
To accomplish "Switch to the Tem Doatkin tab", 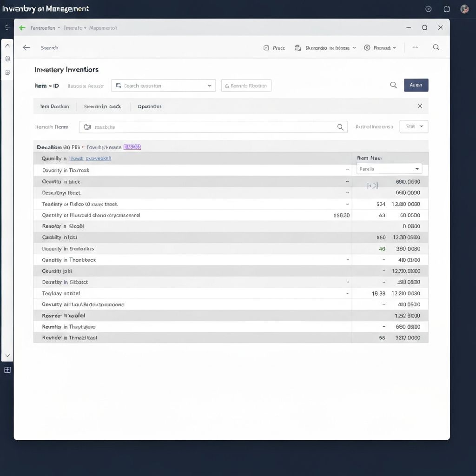I will tap(54, 106).
